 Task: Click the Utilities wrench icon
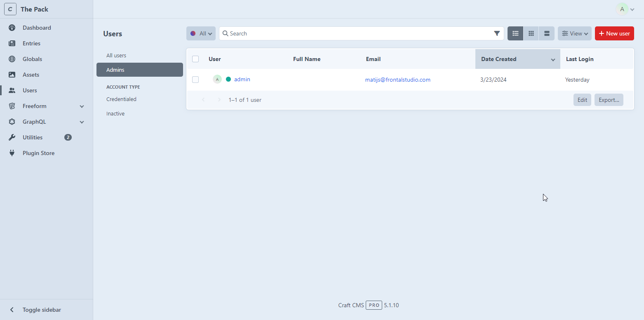12,137
